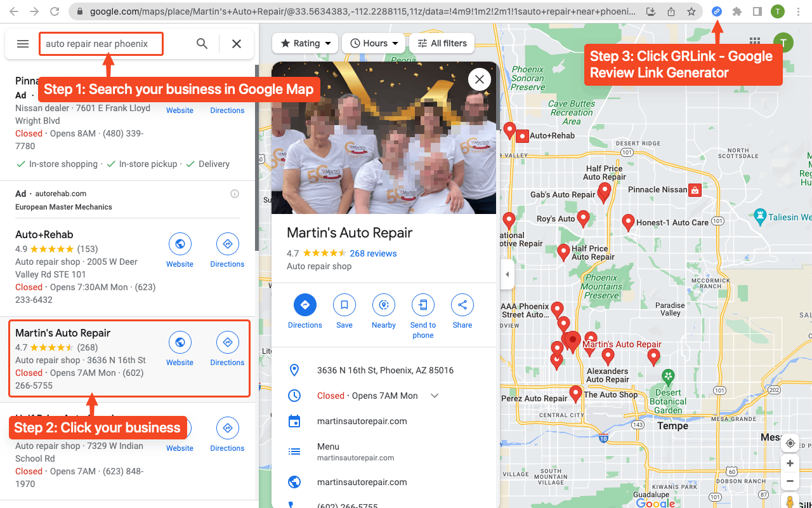Clear the search with the X icon
812x508 pixels.
(x=237, y=44)
